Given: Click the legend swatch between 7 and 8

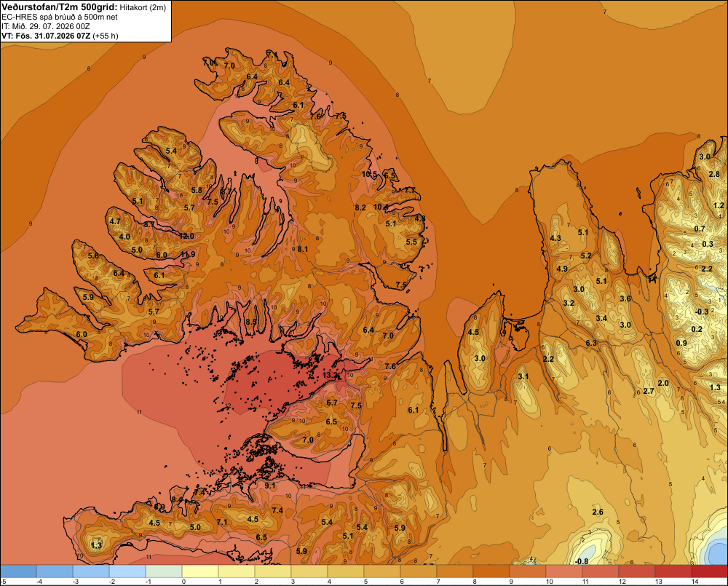Looking at the screenshot, I should [455, 571].
